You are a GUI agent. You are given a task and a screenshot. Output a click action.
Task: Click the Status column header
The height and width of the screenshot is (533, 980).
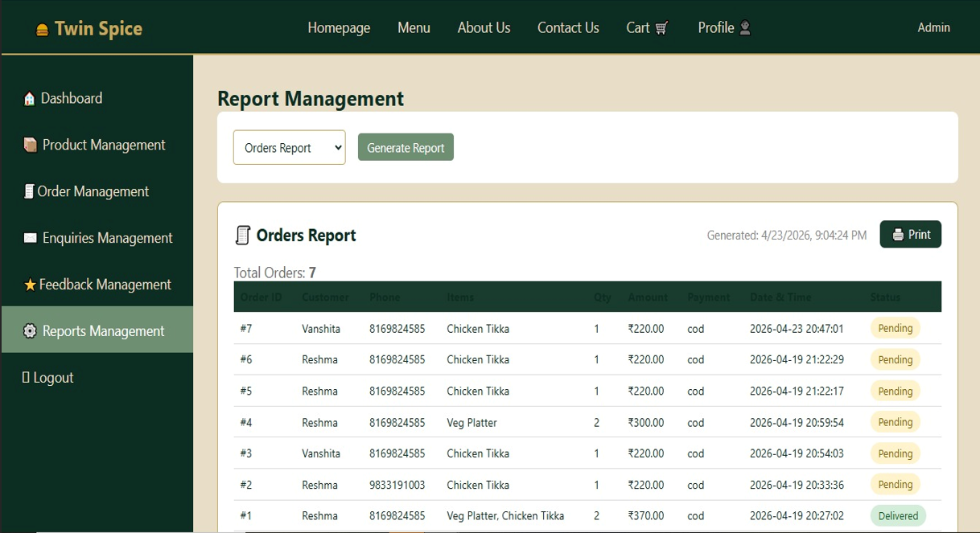[885, 297]
